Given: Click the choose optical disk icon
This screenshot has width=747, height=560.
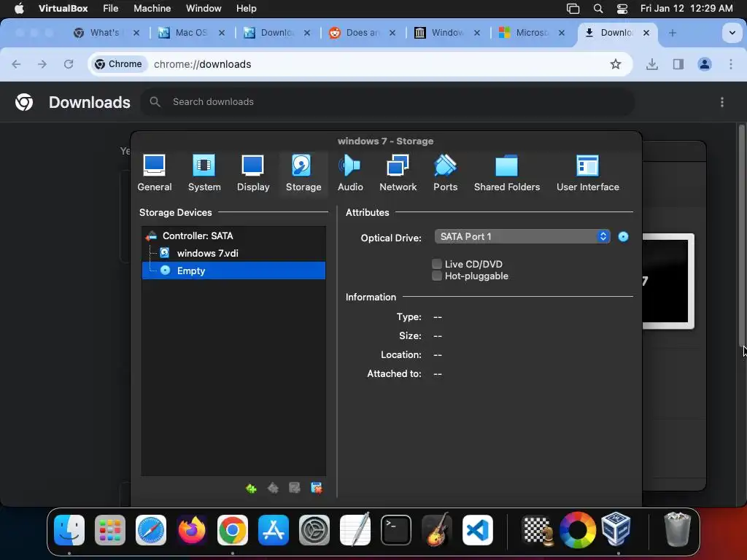Looking at the screenshot, I should tap(623, 237).
